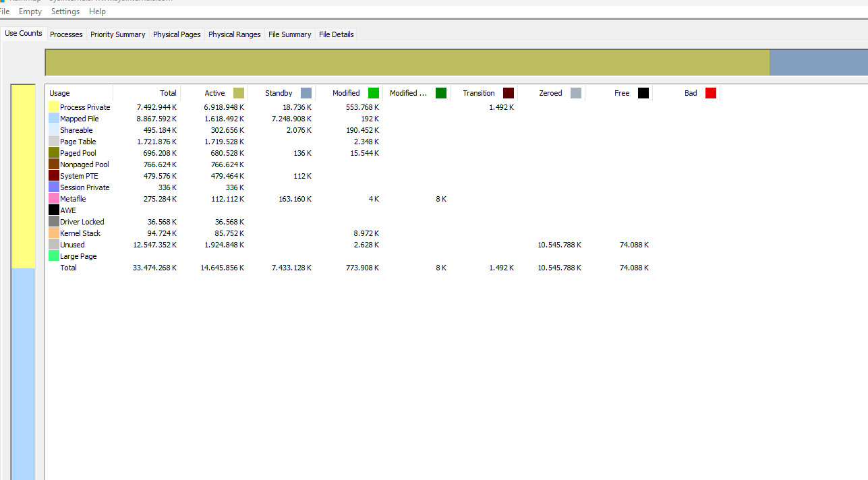Click the yellow segment of vertical usage bar

pyautogui.click(x=23, y=177)
